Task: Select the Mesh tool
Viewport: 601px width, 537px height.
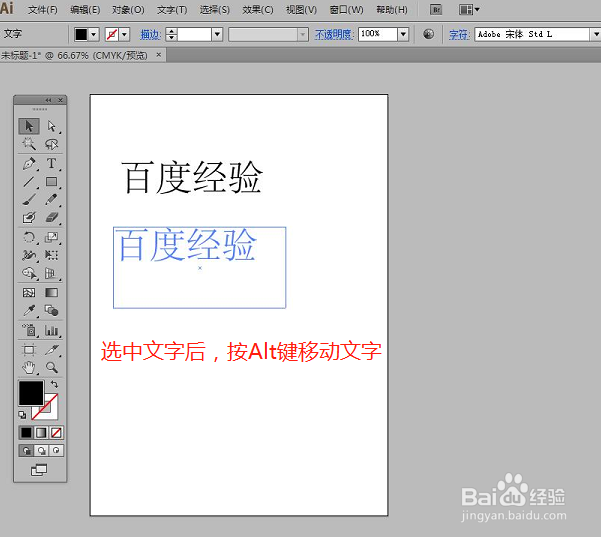Action: click(29, 293)
